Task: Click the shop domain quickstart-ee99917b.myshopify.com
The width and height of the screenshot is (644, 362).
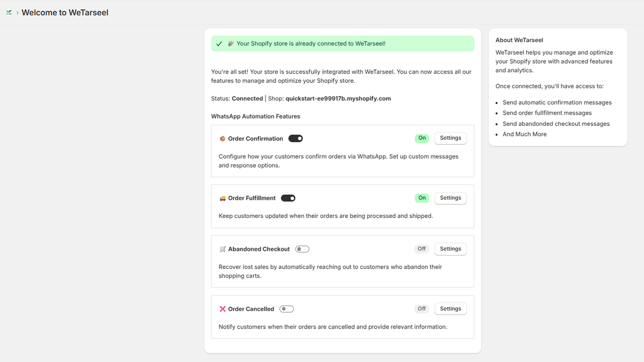Action: pos(338,99)
